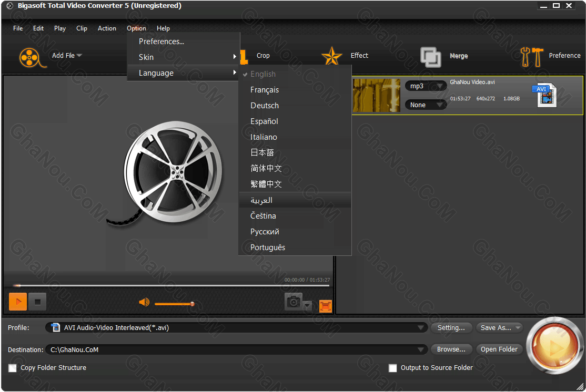Screen dimensions: 586x392
Task: Expand the Skin submenu
Action: pyautogui.click(x=184, y=57)
